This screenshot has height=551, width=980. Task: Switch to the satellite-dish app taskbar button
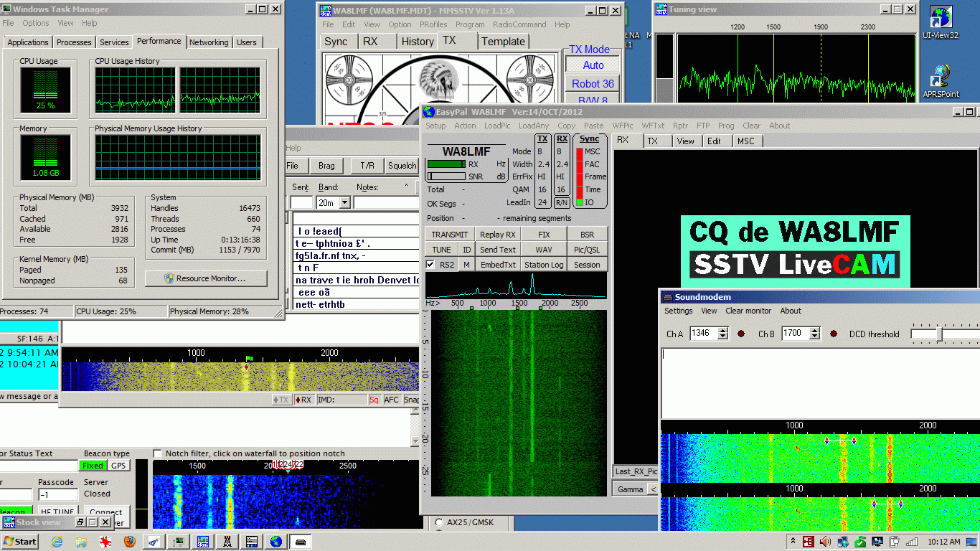click(154, 541)
